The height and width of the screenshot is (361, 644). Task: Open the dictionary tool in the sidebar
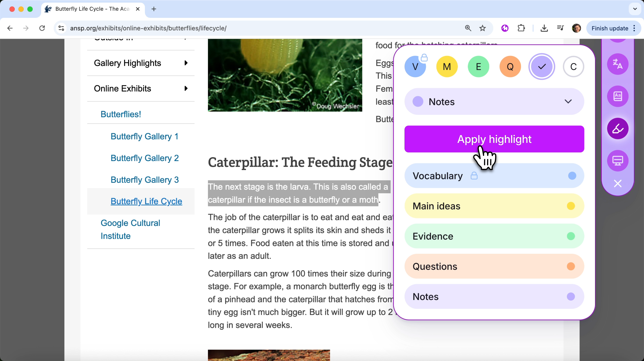click(617, 96)
